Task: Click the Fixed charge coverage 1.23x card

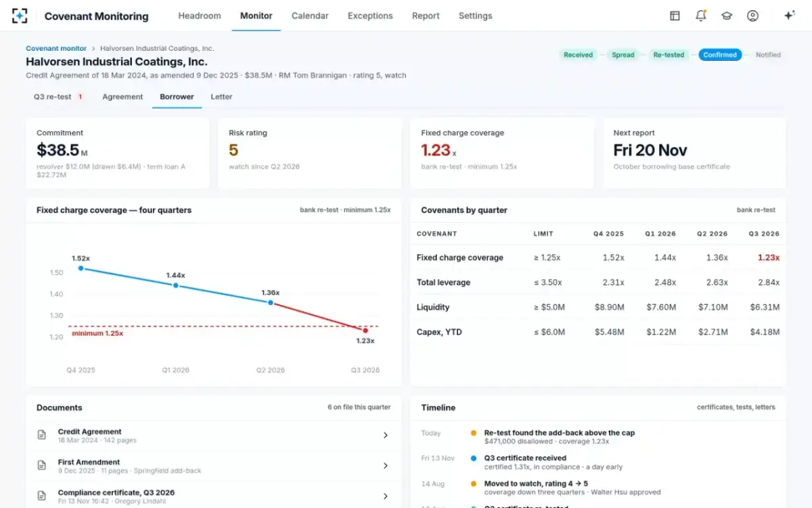Action: (x=502, y=153)
